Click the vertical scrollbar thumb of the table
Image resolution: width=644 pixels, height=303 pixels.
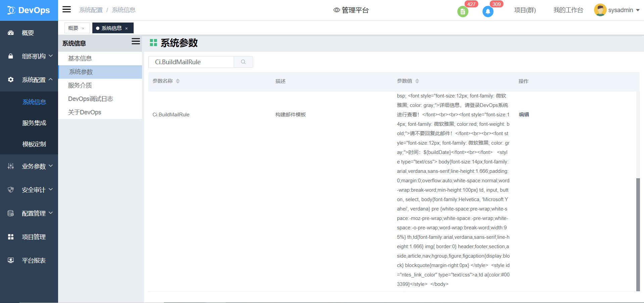638,234
